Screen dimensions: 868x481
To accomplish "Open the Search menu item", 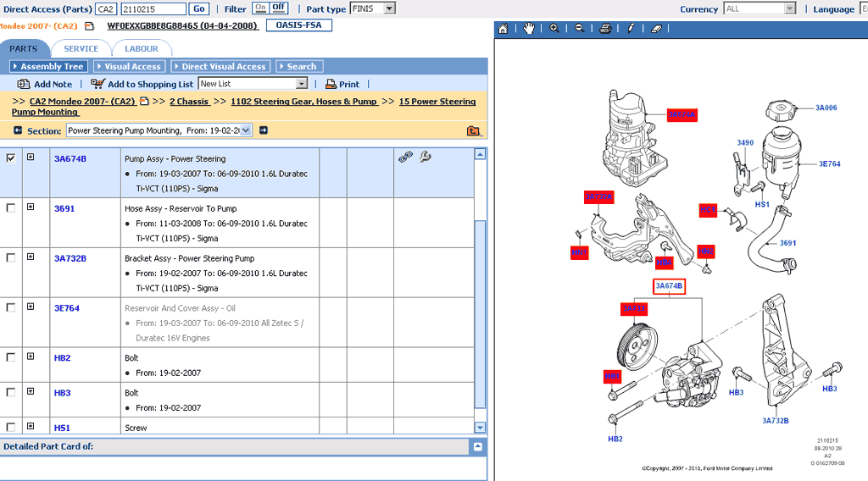I will pyautogui.click(x=299, y=66).
